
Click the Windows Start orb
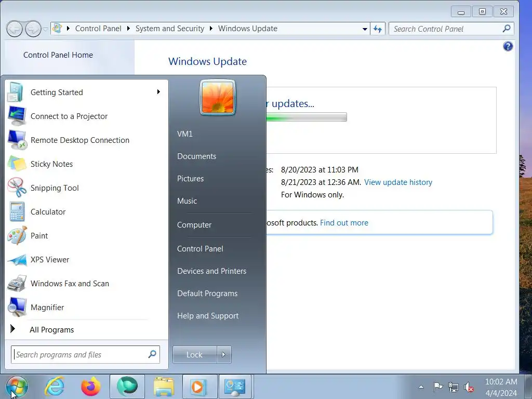pyautogui.click(x=17, y=387)
